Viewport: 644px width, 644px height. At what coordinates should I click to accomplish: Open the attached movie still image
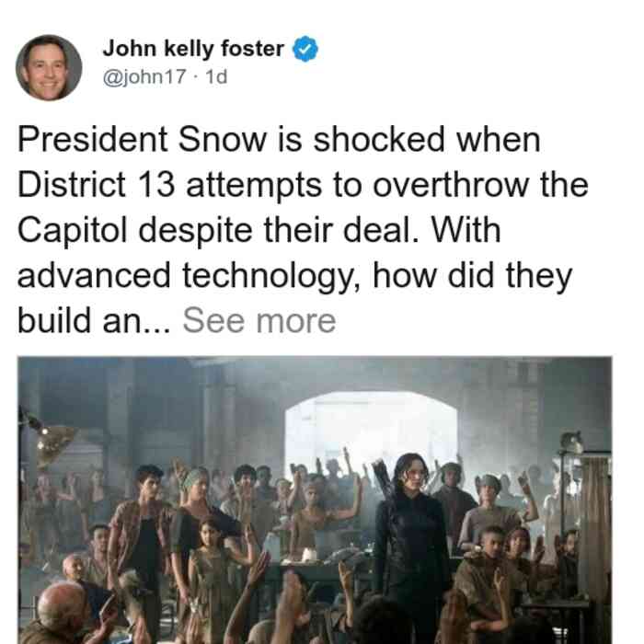coord(315,500)
